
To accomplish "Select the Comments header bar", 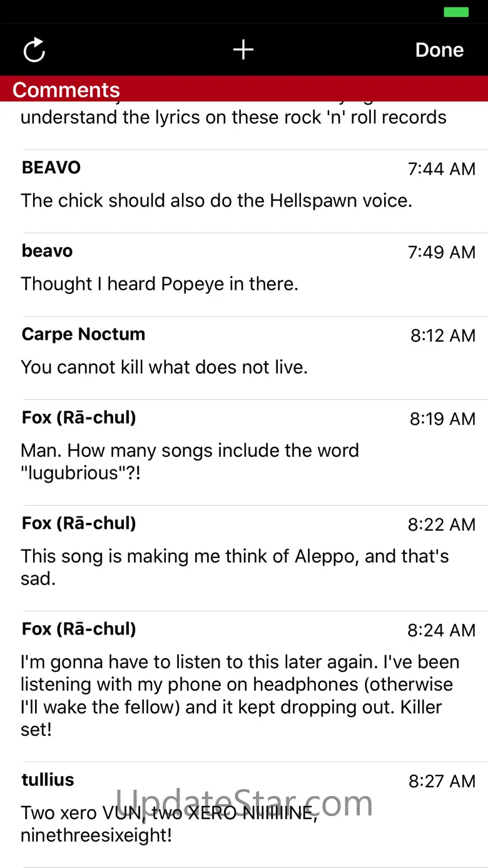I will point(243,89).
